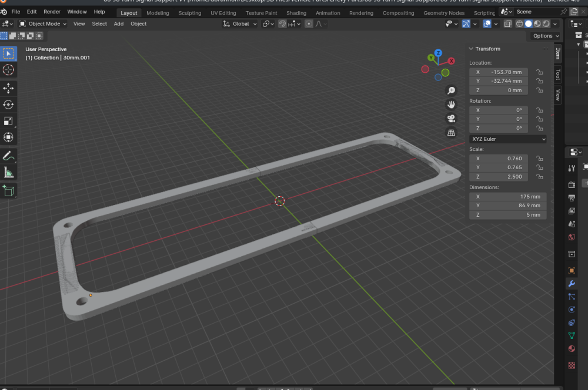
Task: Toggle viewport gizmos display
Action: 466,24
